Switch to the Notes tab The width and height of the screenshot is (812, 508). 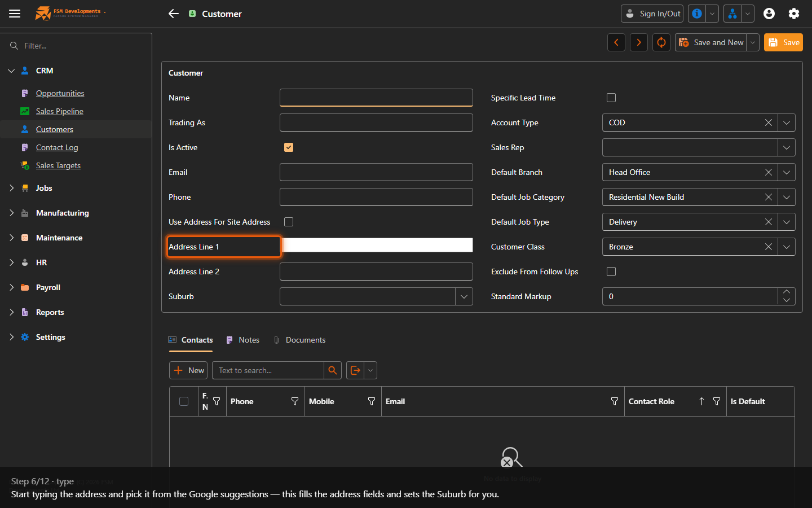[x=242, y=340]
